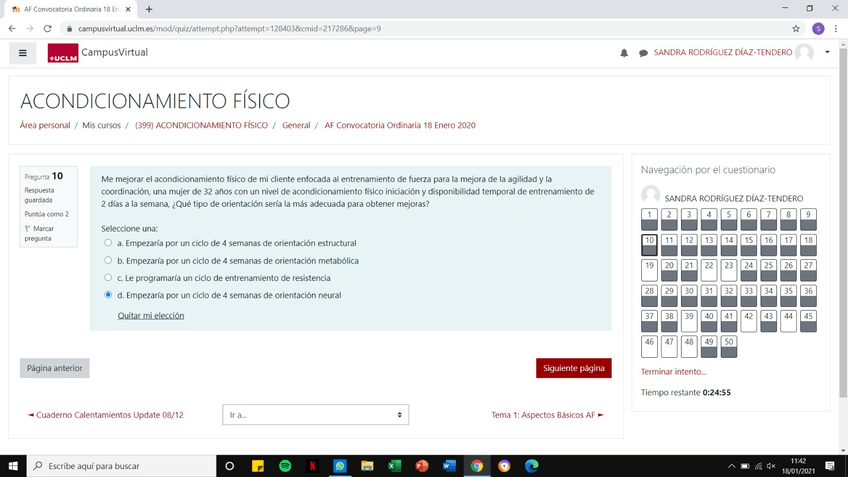Screen dimensions: 848x477
Task: Jump to question 44 in navigation
Action: click(x=788, y=321)
